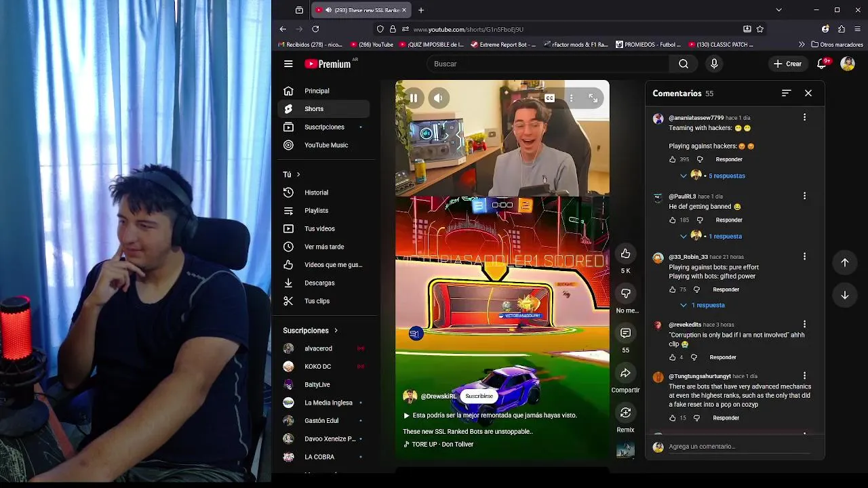Expand 1 respuesta under @33_Robin_33
868x488 pixels.
(x=702, y=305)
